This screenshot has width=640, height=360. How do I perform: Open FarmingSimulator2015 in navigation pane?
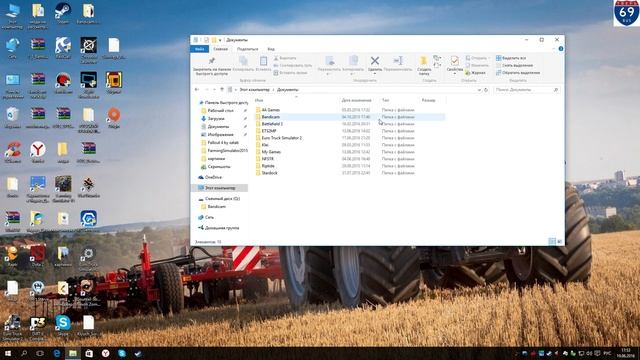(x=227, y=151)
